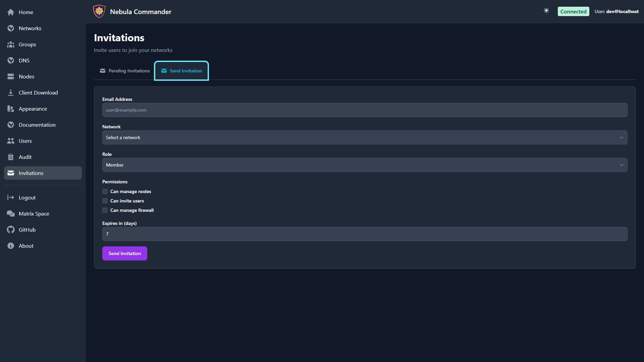Switch to Pending Invitations tab
The height and width of the screenshot is (362, 644).
point(124,71)
